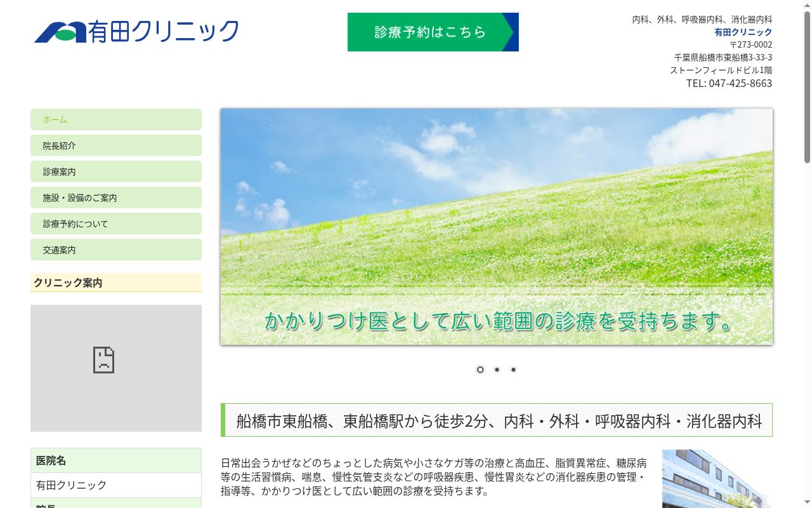Click the TEL: 047-425-8663 text
The image size is (812, 508).
pyautogui.click(x=729, y=83)
